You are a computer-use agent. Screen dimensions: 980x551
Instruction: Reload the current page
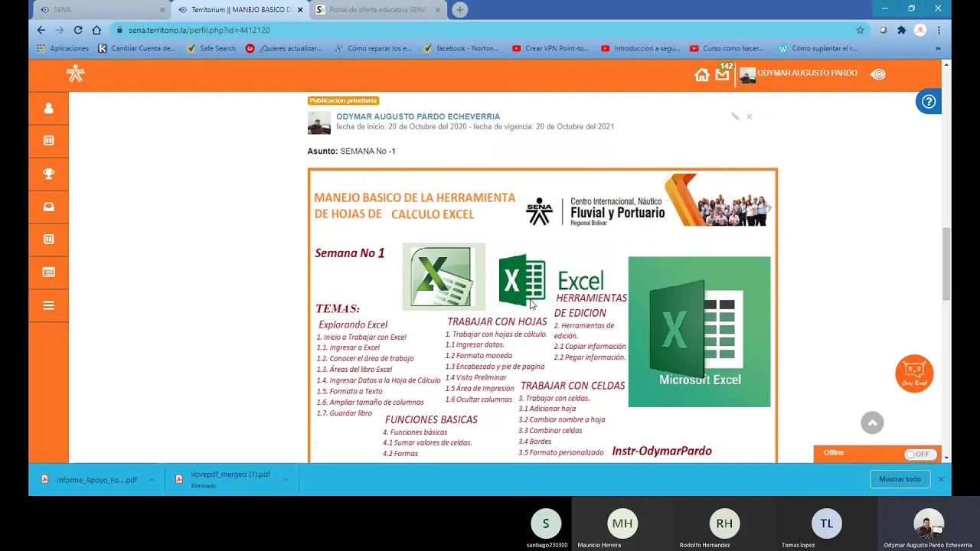[78, 30]
